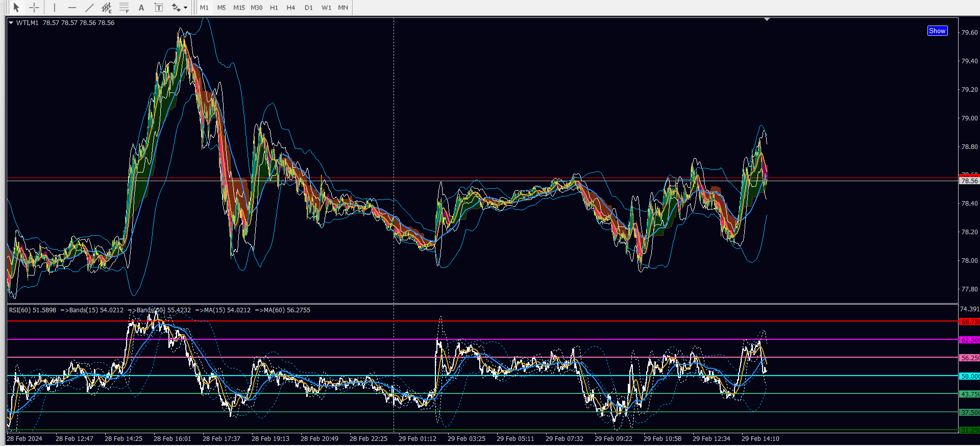Select the cursor arrow tool
The height and width of the screenshot is (446, 980).
(16, 8)
